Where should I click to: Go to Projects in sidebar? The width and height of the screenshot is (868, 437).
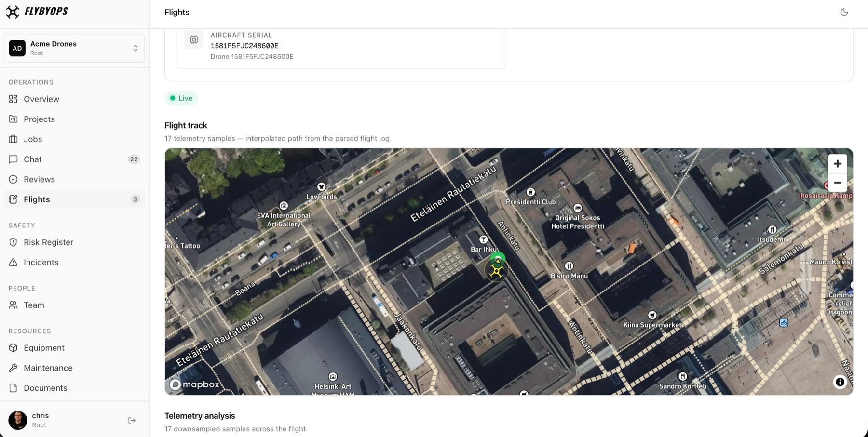(x=74, y=119)
